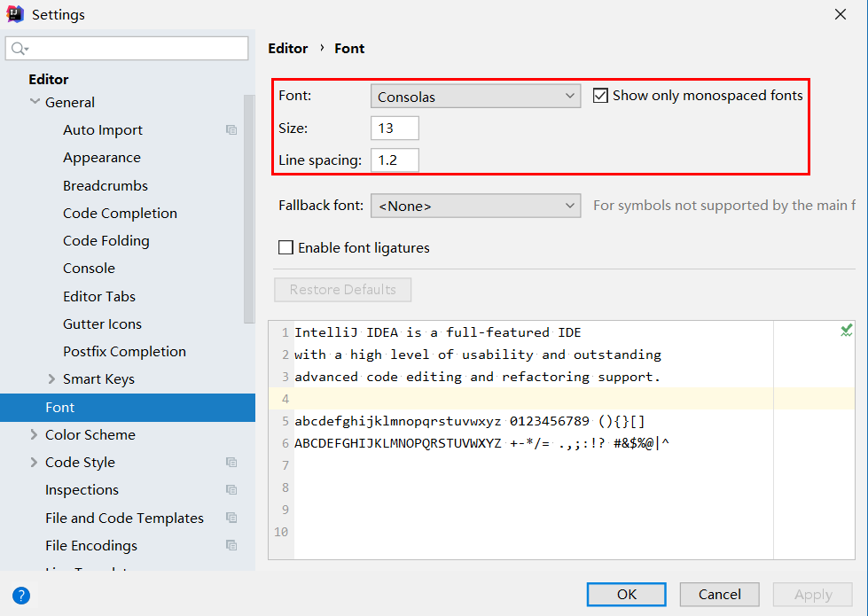
Task: Click the green checkmark inspection icon in preview
Action: click(846, 331)
